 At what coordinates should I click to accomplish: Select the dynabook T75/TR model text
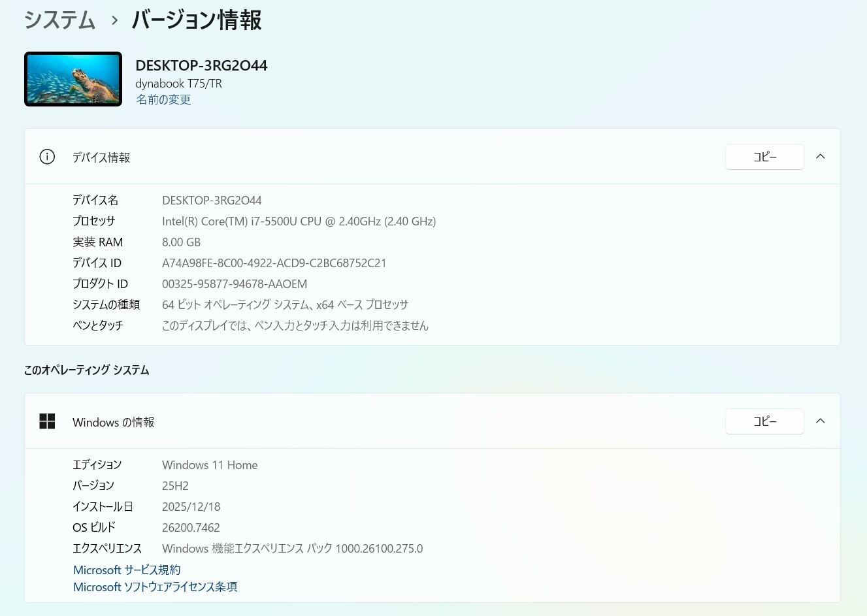pyautogui.click(x=178, y=84)
